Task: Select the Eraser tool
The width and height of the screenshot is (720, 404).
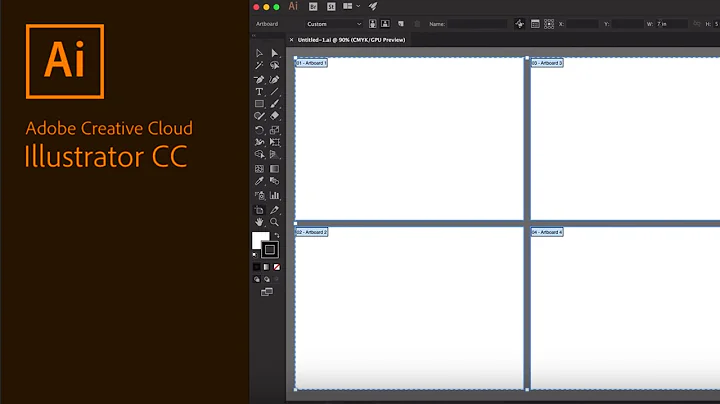Action: tap(275, 116)
